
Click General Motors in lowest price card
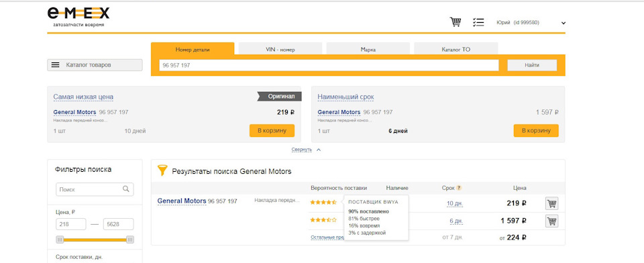[74, 112]
